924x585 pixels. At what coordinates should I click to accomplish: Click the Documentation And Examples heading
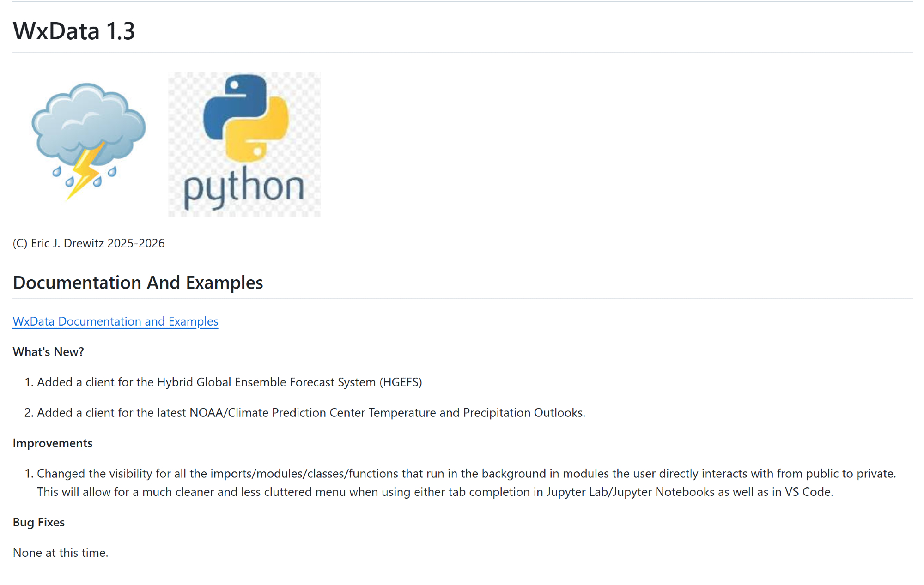click(138, 283)
